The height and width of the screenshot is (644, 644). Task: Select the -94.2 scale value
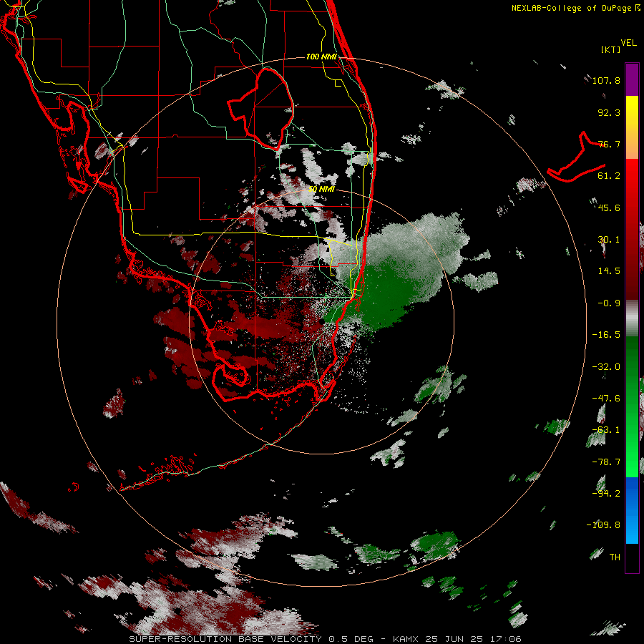click(x=606, y=494)
